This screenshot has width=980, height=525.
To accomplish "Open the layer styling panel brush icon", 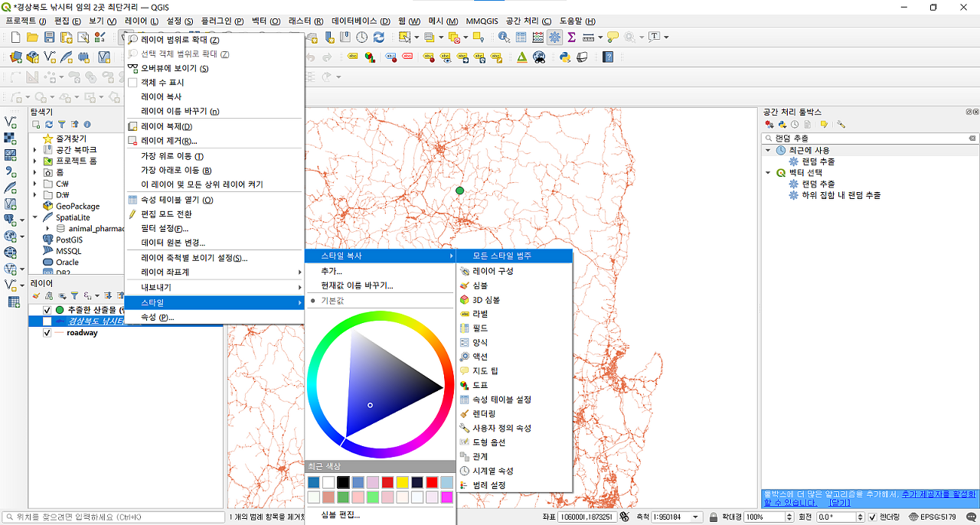I will coord(35,295).
